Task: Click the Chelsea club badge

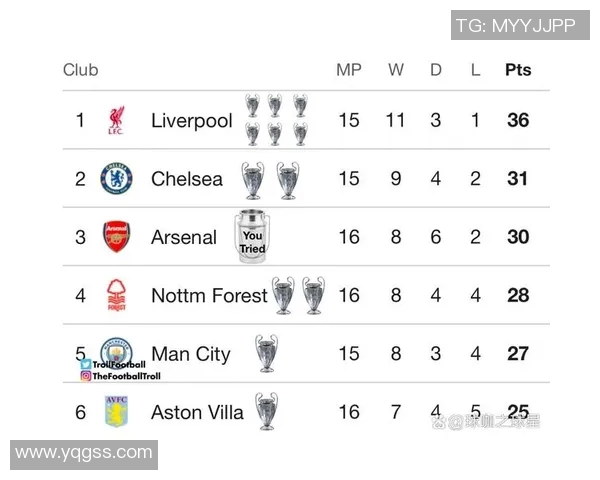Action: pos(116,180)
